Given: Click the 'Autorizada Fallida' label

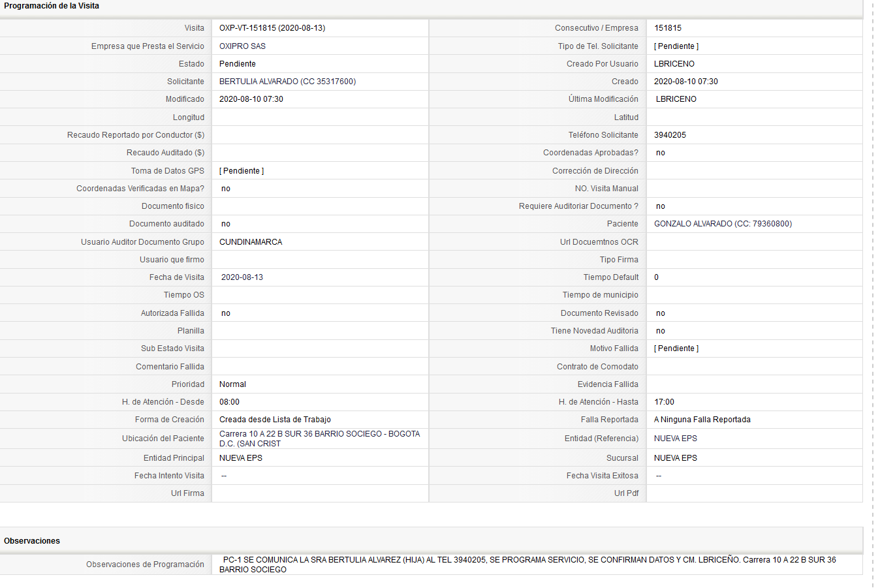Looking at the screenshot, I should [x=172, y=313].
